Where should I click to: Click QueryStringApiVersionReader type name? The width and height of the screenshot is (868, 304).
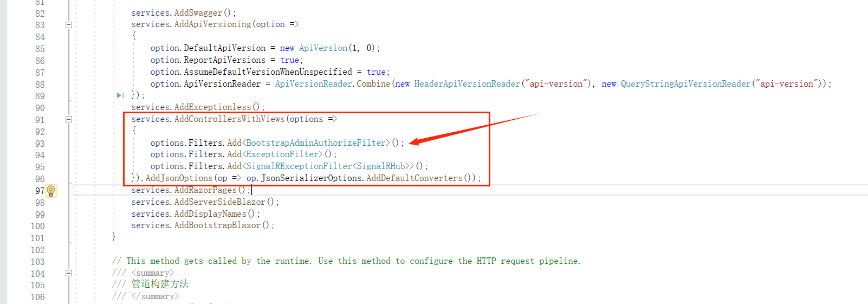[x=685, y=84]
